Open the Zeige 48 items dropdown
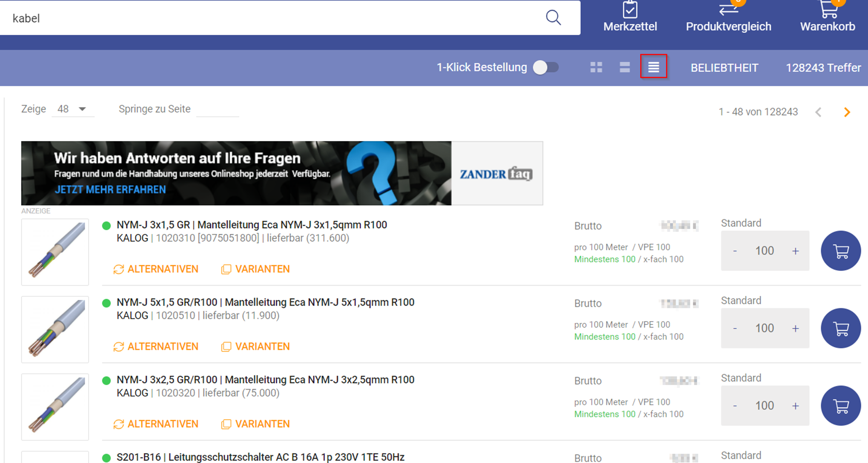868x463 pixels. click(72, 109)
